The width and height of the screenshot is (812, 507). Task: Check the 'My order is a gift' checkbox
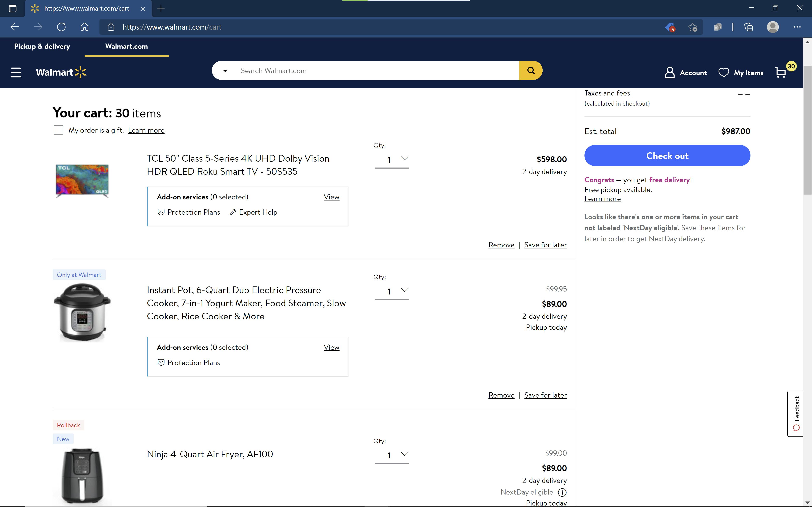[58, 130]
